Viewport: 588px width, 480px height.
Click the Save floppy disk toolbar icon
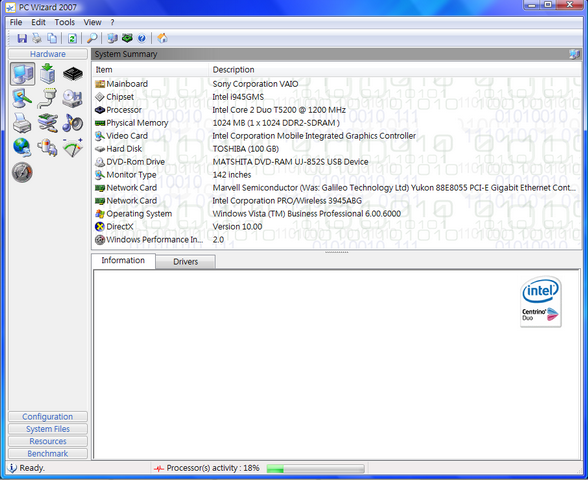click(x=22, y=38)
